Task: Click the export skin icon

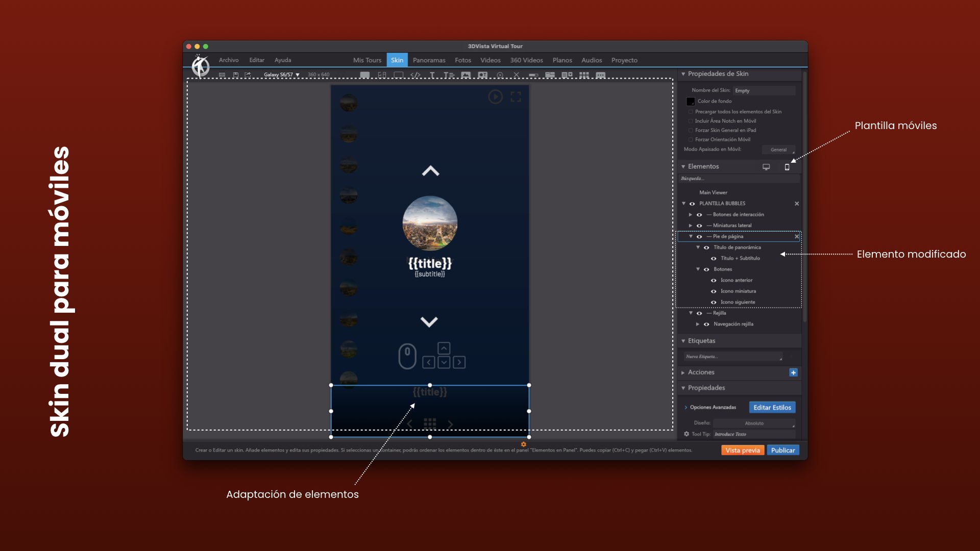Action: 248,75
